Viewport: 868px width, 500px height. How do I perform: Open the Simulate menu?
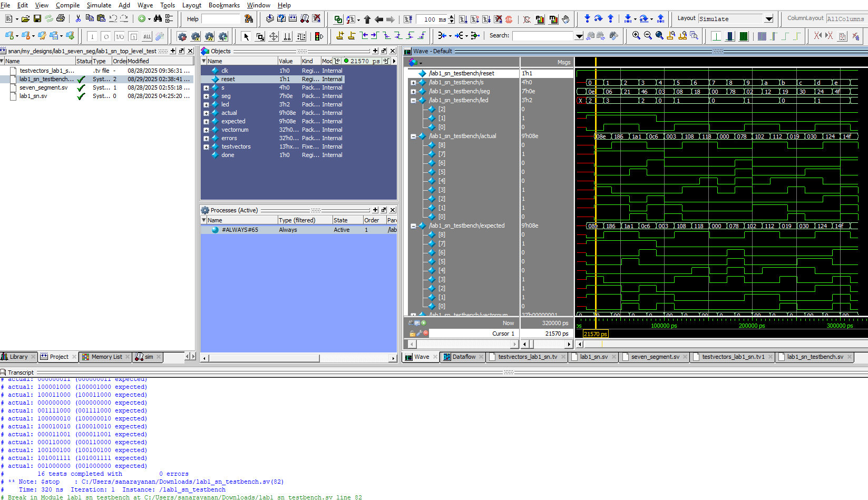point(99,5)
